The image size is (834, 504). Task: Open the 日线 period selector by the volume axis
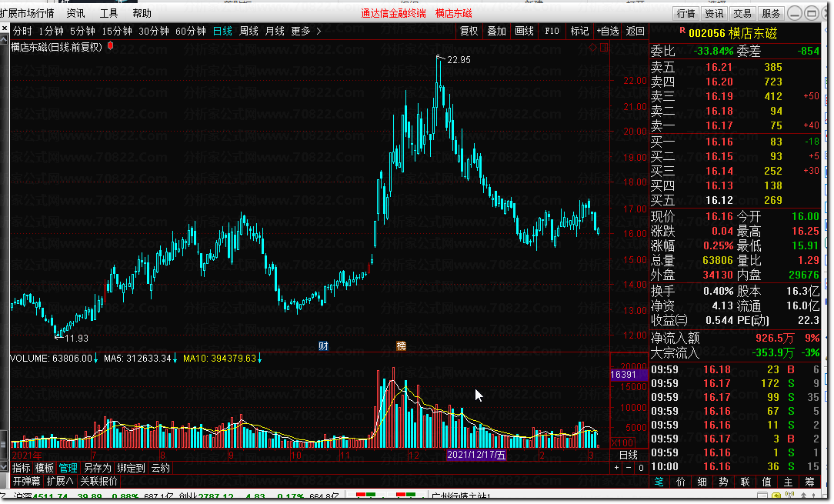628,456
